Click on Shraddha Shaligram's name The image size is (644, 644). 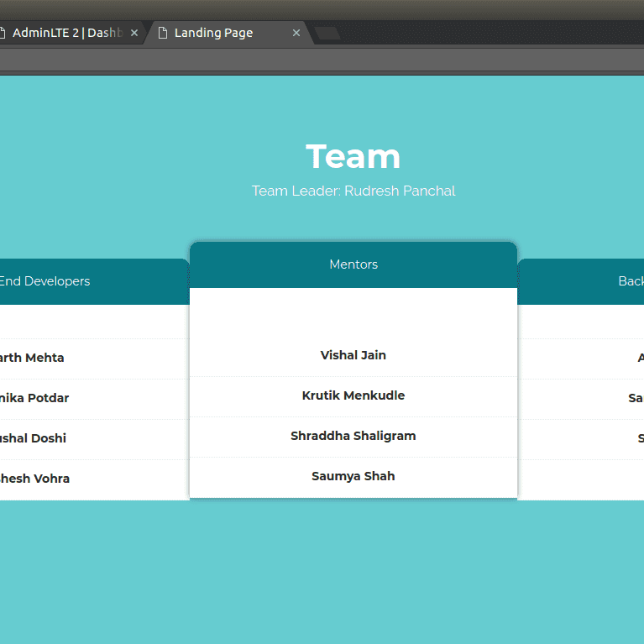pyautogui.click(x=353, y=436)
